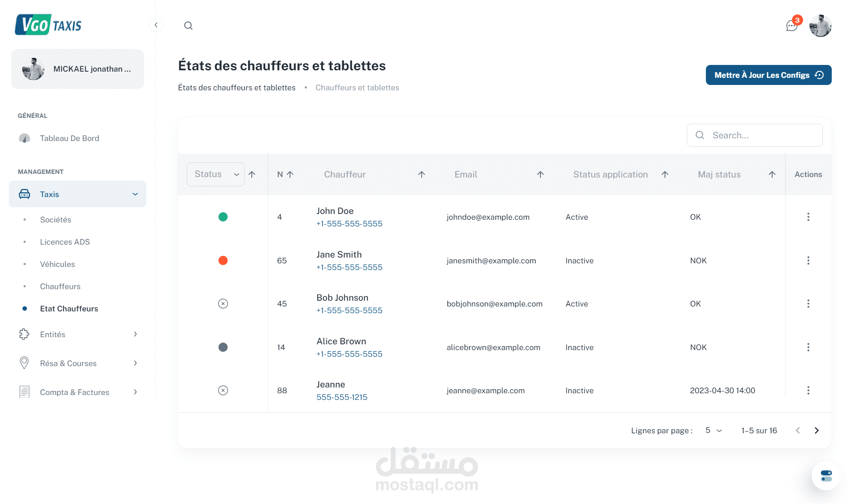Click the top bar search magnifier icon
Screen dimensions: 854x504
[188, 25]
